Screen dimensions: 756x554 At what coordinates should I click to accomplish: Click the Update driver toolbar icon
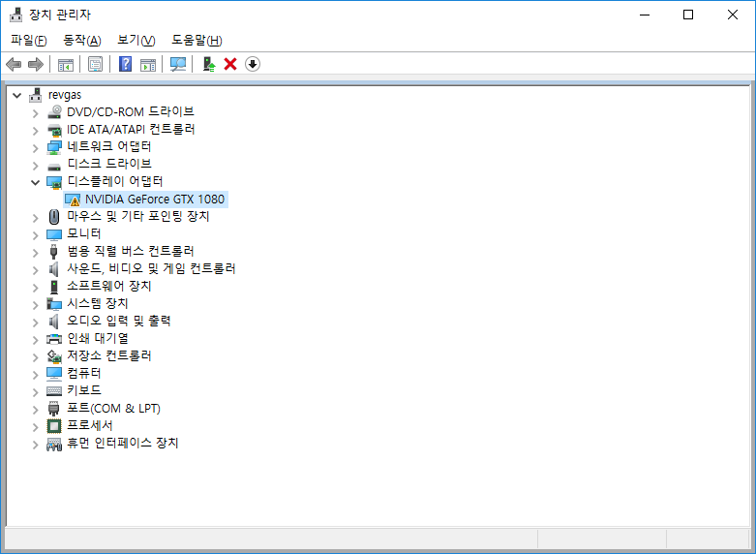[x=209, y=64]
